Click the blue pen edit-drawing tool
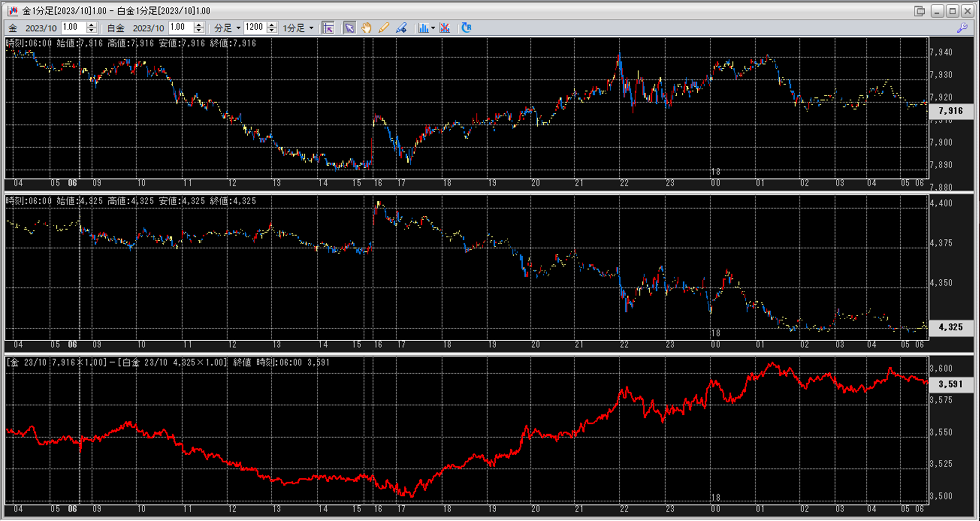Image resolution: width=980 pixels, height=521 pixels. [401, 28]
